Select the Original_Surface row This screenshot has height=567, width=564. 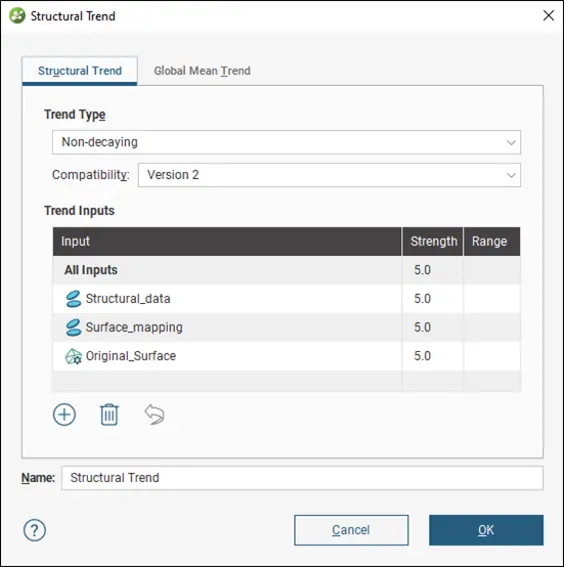[286, 356]
